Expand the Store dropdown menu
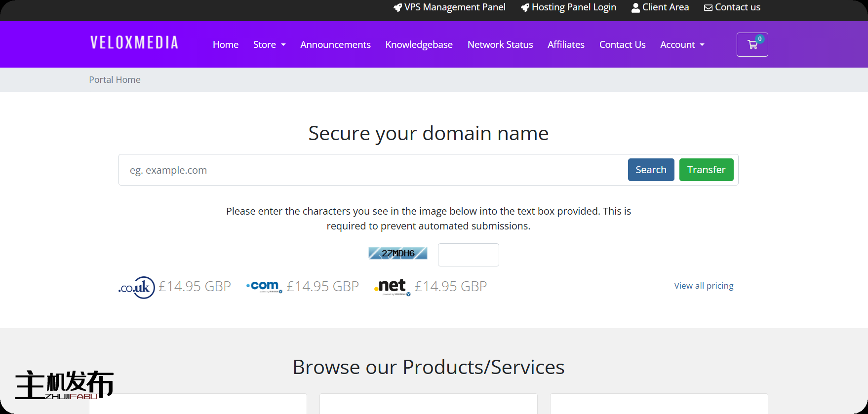 click(x=269, y=45)
